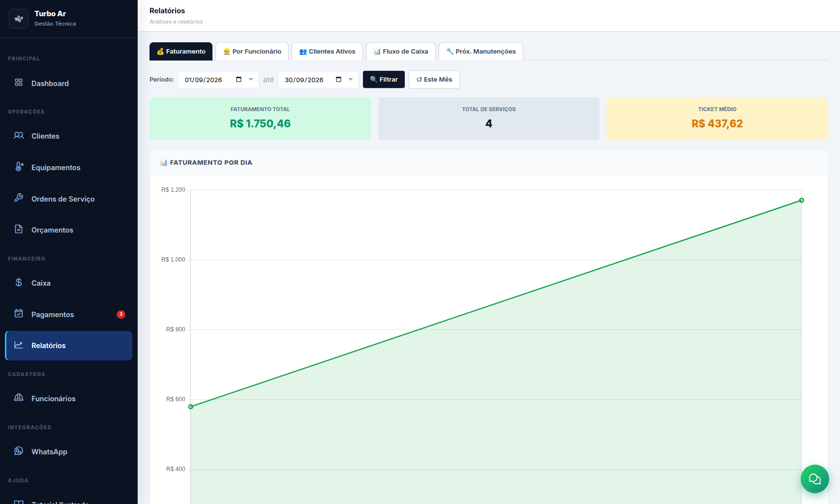Open Funcionários in the sidebar

point(68,398)
